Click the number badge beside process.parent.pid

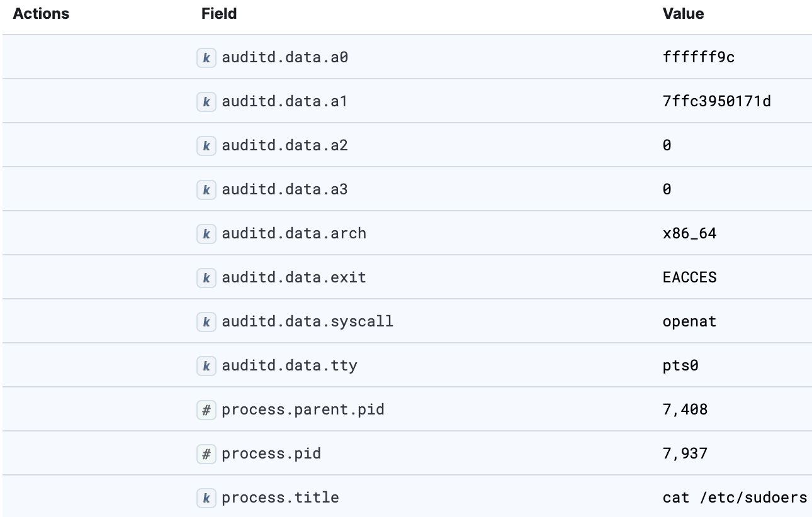206,409
